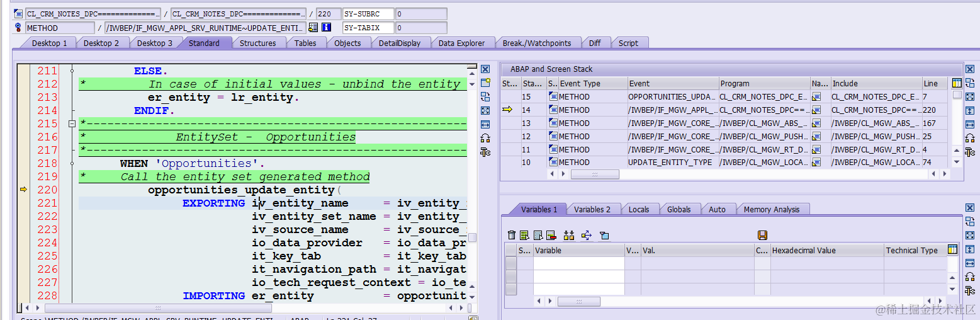
Task: Click navigate icon right of method name field
Action: (313, 28)
